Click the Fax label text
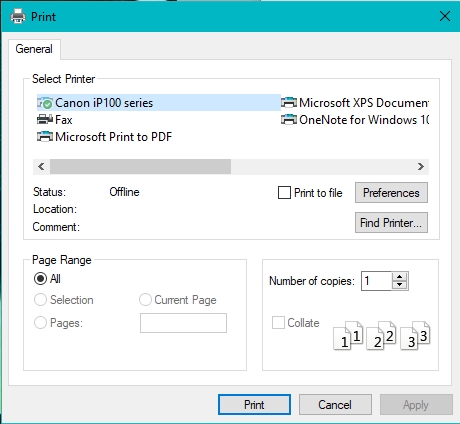460x424 pixels. [64, 120]
